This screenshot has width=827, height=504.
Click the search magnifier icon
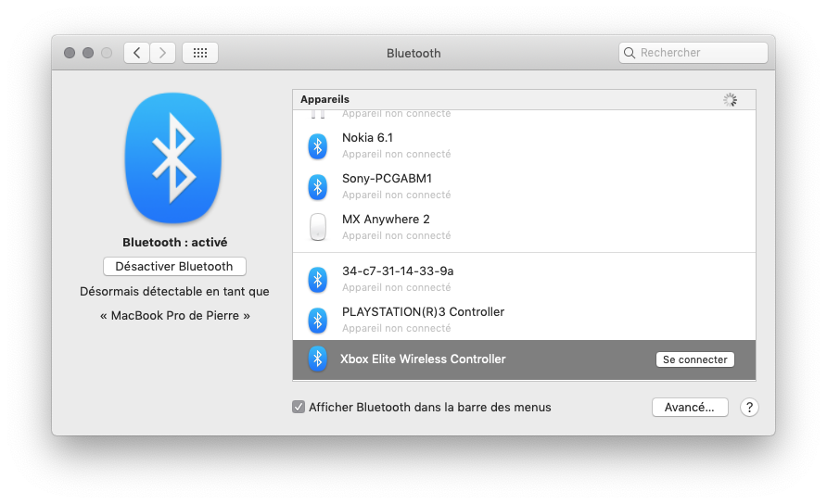(630, 53)
